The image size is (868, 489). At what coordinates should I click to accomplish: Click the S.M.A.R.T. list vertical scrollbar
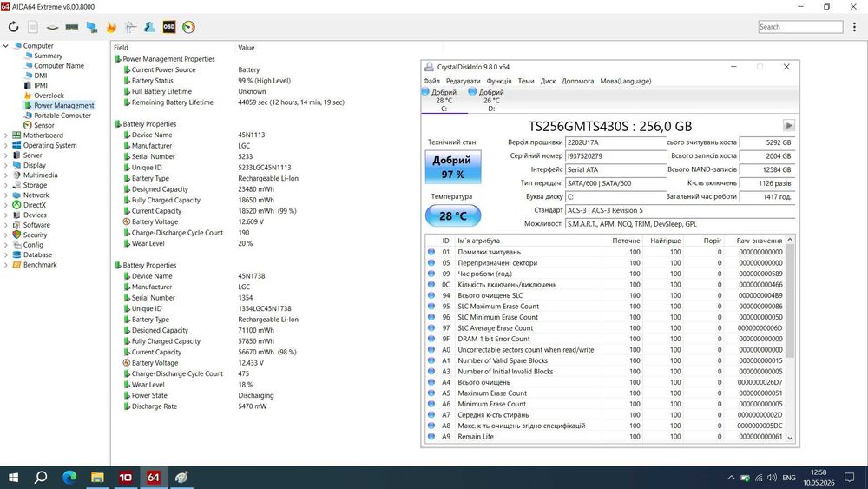[790, 339]
